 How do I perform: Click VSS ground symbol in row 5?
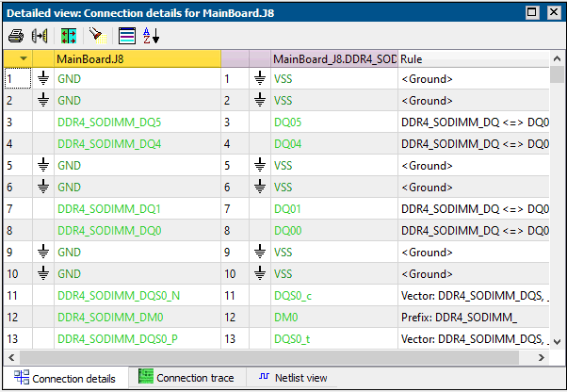coord(259,166)
